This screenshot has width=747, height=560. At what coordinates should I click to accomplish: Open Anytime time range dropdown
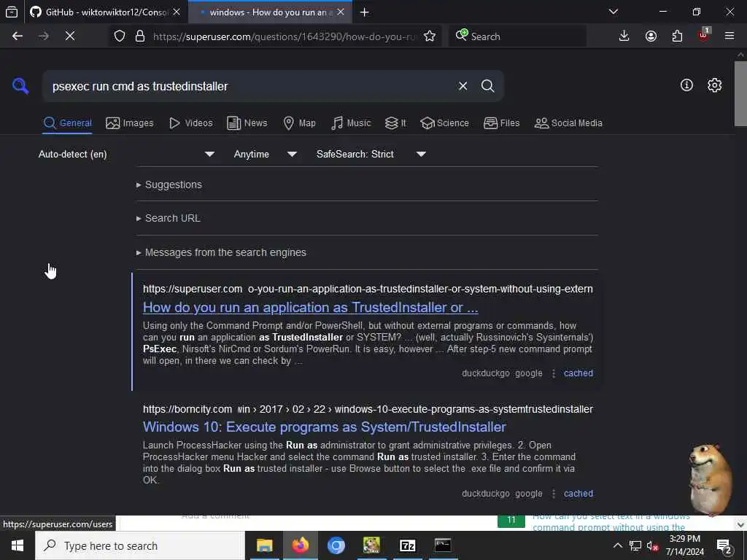[265, 155]
